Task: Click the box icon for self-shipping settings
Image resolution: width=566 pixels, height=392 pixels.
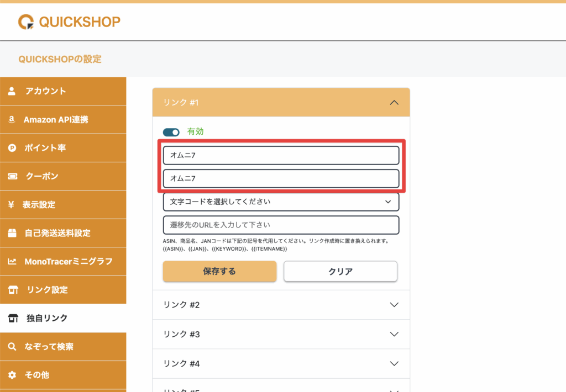Action: tap(12, 233)
